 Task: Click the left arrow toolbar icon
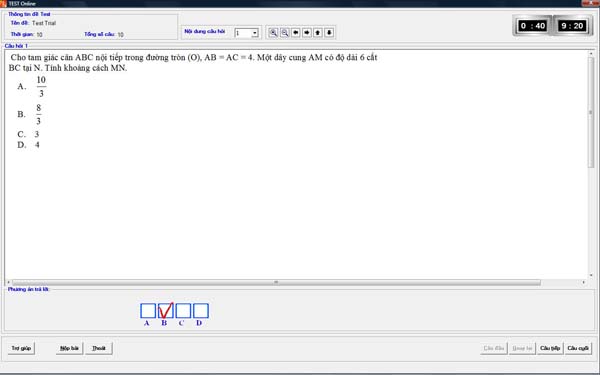296,33
